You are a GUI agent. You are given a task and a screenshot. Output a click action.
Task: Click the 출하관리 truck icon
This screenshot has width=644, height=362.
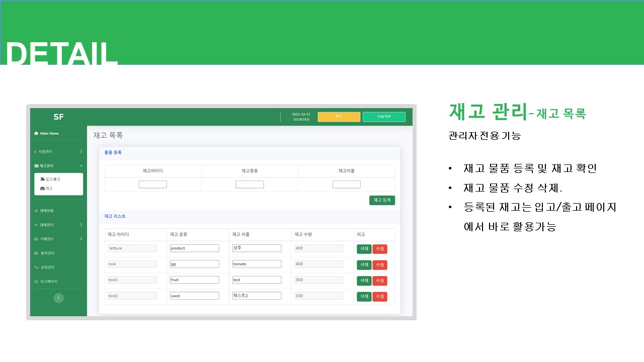point(36,253)
